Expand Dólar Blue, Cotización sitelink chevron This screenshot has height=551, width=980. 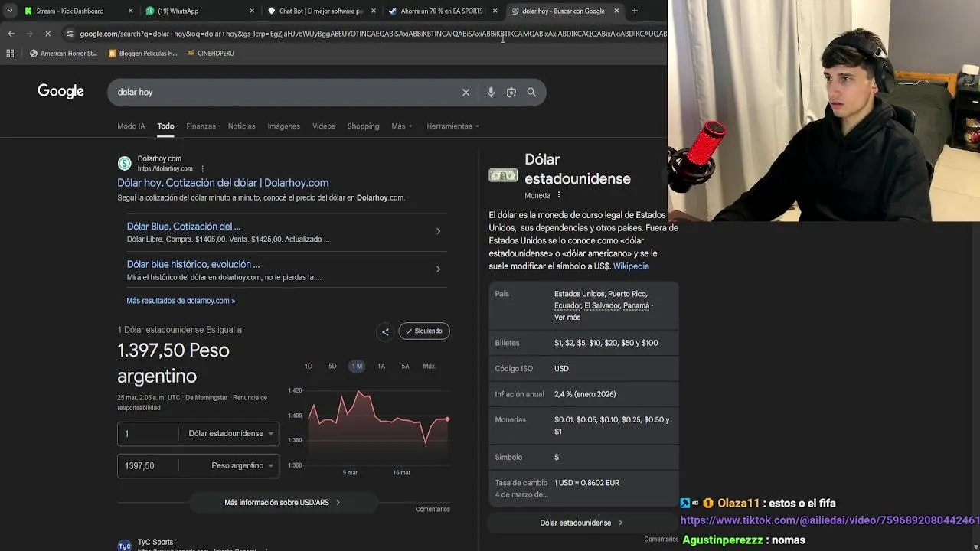438,231
